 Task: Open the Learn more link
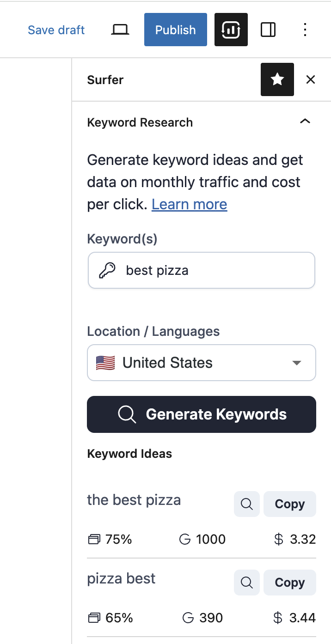pos(189,204)
